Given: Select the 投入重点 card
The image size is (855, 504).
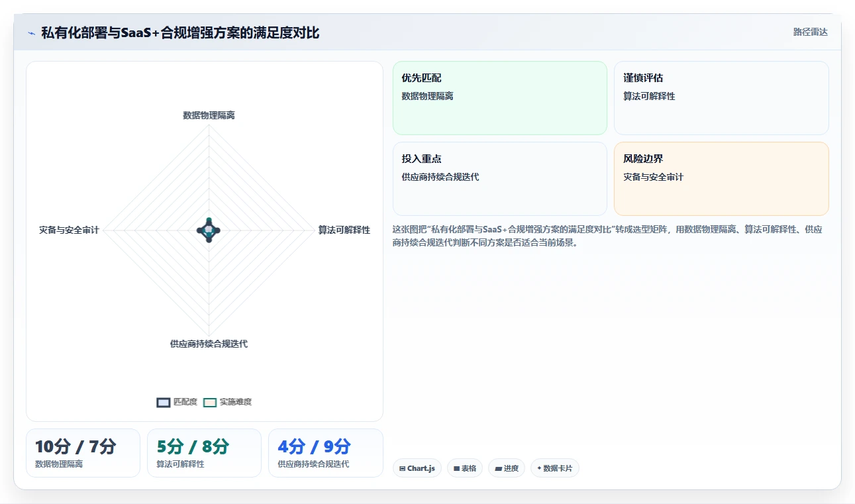Looking at the screenshot, I should [500, 179].
